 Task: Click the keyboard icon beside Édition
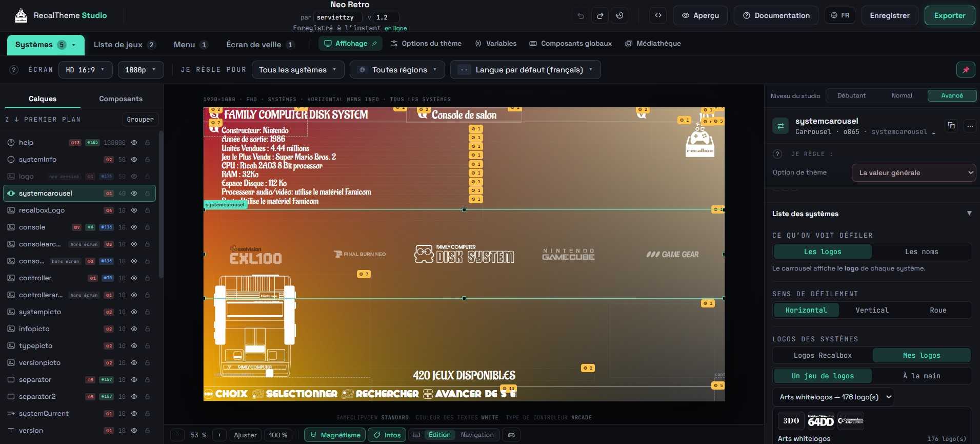(x=416, y=435)
